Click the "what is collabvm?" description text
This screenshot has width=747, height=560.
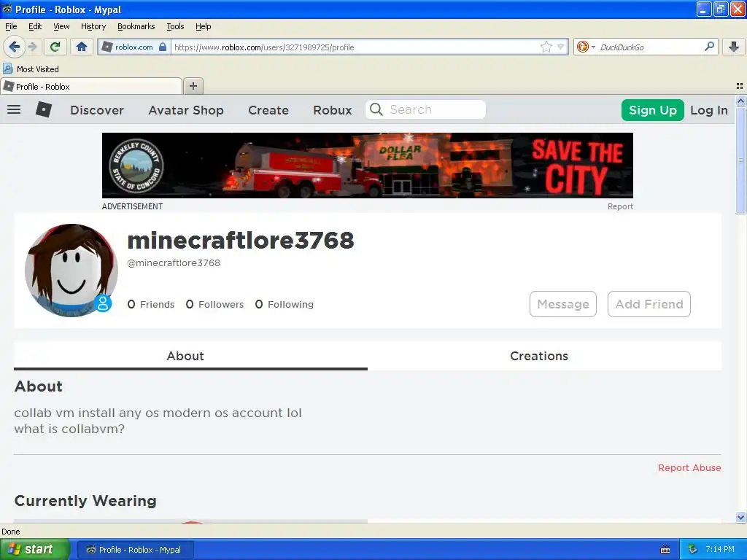[69, 429]
